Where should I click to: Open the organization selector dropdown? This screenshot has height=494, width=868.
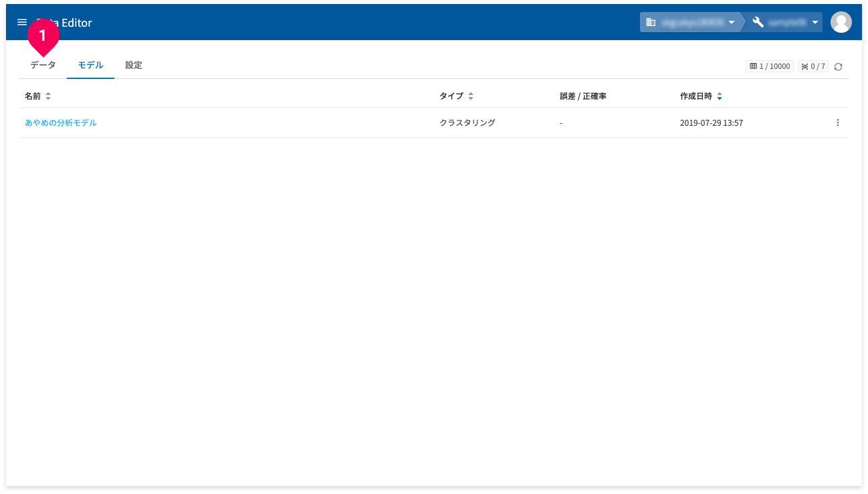[x=691, y=22]
